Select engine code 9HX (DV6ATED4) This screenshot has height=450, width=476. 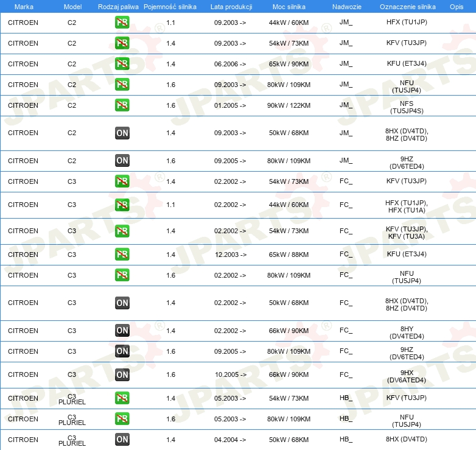(407, 376)
